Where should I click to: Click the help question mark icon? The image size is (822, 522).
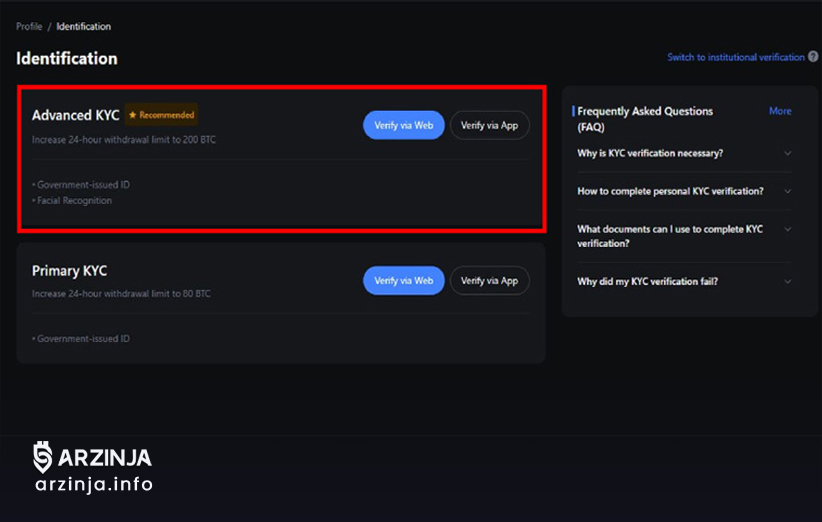(x=813, y=57)
